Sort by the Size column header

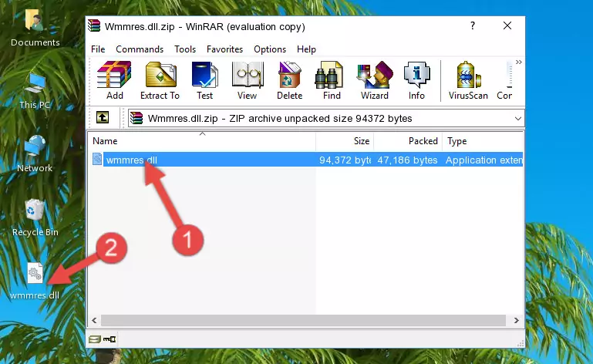(345, 141)
